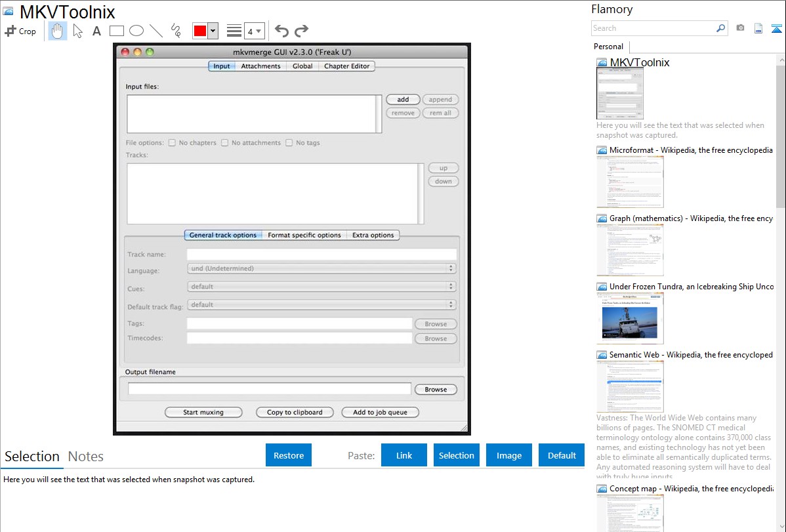The width and height of the screenshot is (786, 532).
Task: Select the Crop tool
Action: [20, 31]
